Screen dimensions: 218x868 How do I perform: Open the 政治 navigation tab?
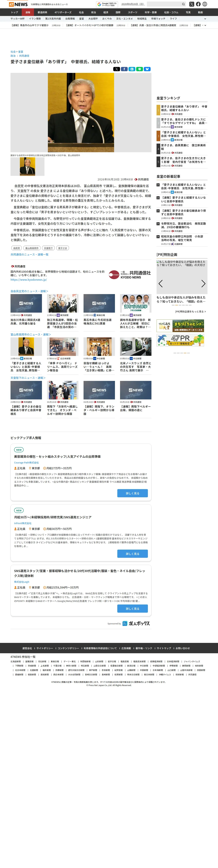pos(94,12)
